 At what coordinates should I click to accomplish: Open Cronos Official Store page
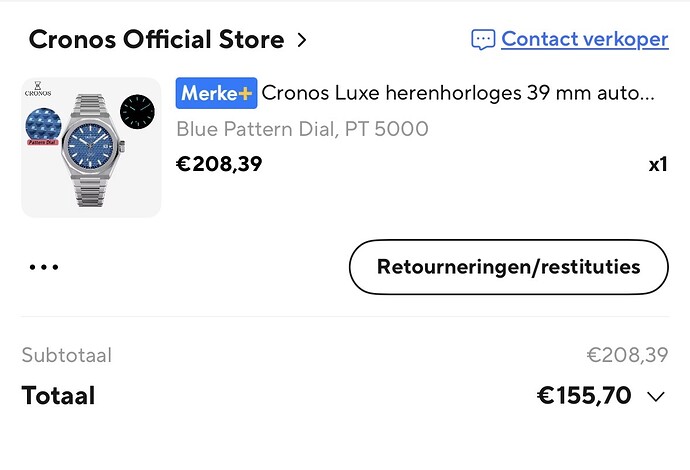pyautogui.click(x=156, y=40)
